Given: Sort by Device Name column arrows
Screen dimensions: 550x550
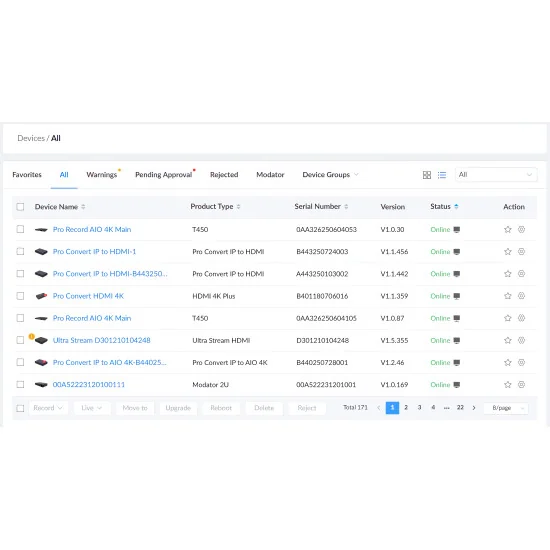Looking at the screenshot, I should 83,207.
